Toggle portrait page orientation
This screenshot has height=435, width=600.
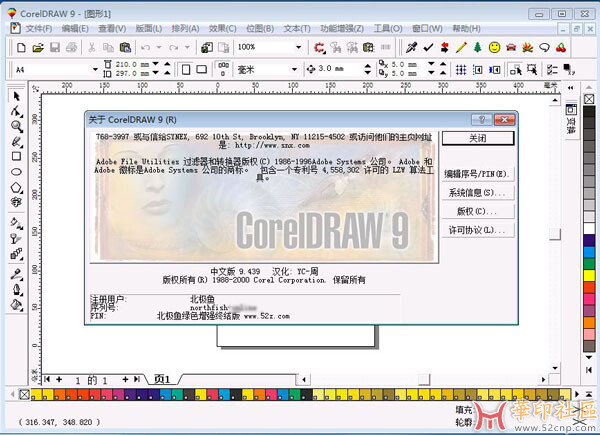click(186, 70)
